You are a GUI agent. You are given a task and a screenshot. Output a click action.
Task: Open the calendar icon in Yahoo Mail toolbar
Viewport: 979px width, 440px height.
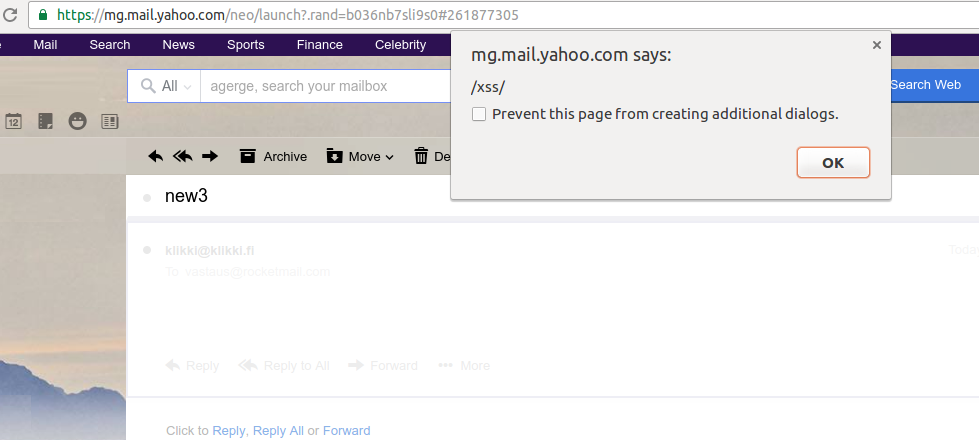[x=13, y=121]
